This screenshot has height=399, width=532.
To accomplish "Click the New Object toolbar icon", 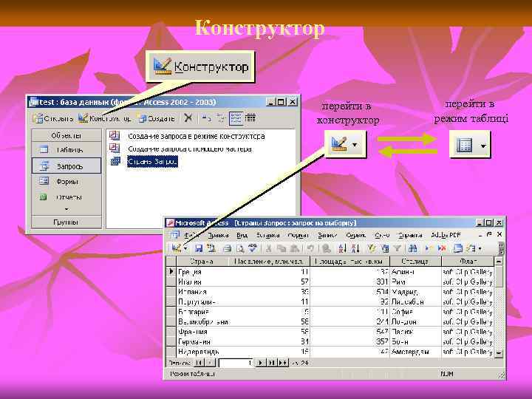I will coord(471,248).
